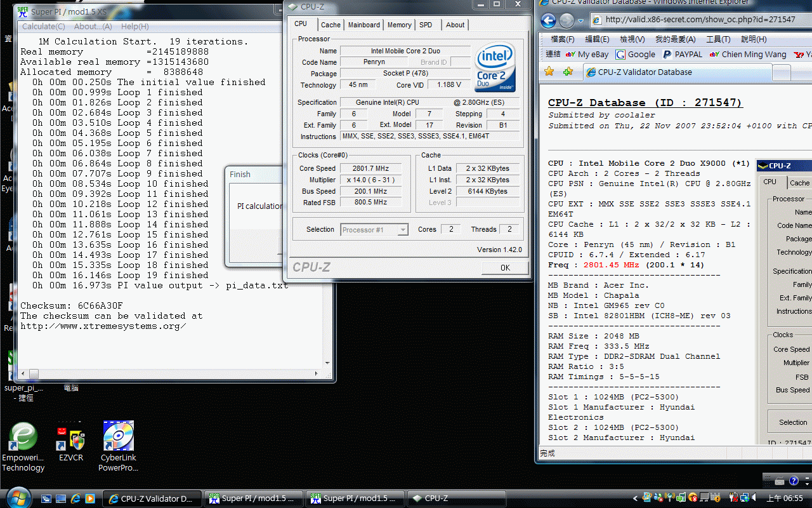The height and width of the screenshot is (508, 812).
Task: Click Super PI title bar icon
Action: point(23,11)
